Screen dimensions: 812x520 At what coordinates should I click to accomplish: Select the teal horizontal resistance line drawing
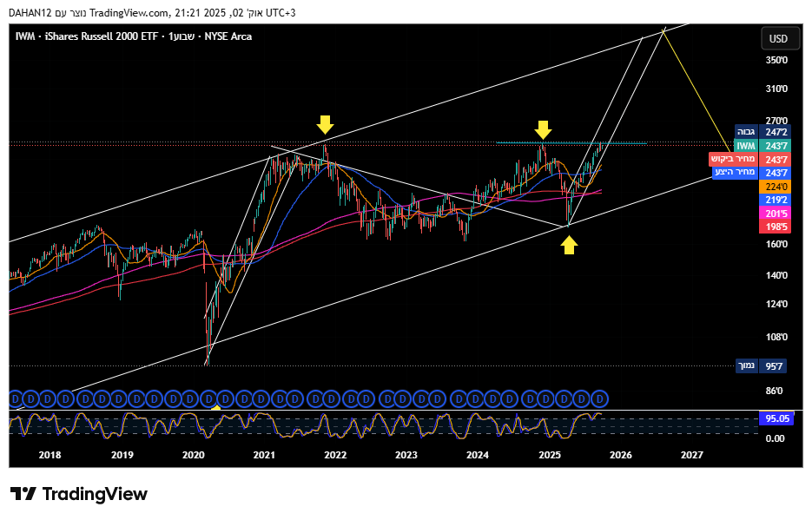coord(571,143)
